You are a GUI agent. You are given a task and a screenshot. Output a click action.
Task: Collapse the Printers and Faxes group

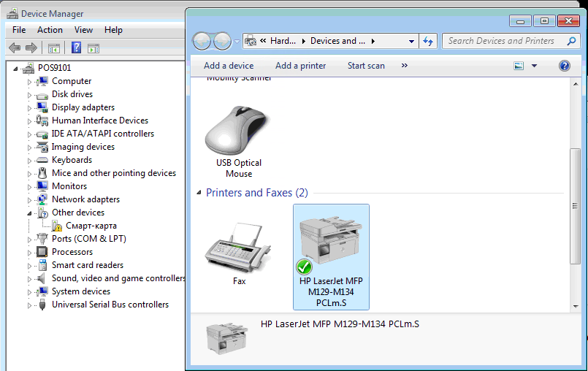(x=199, y=193)
